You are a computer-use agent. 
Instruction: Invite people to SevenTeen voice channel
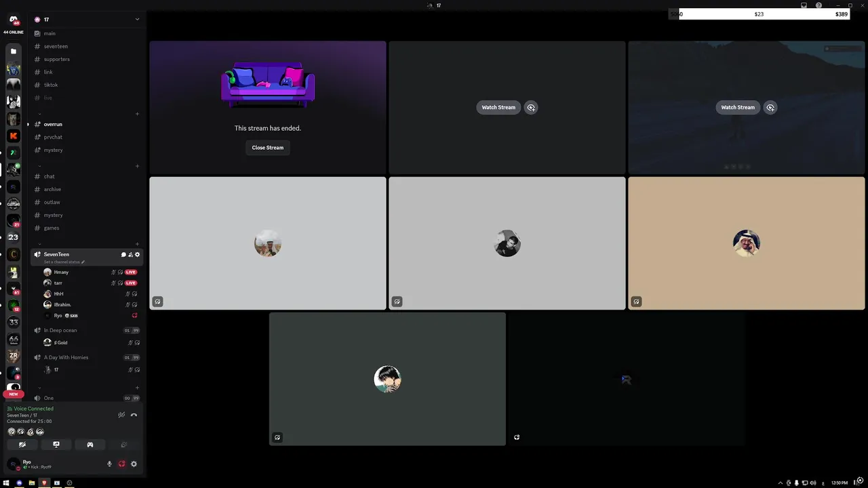(x=130, y=254)
